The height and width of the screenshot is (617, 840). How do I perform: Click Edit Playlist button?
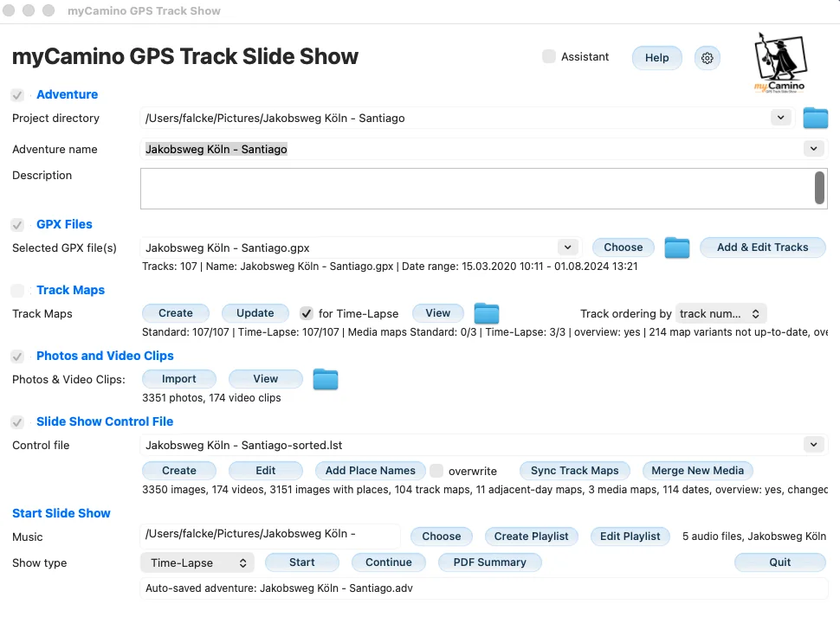point(630,537)
